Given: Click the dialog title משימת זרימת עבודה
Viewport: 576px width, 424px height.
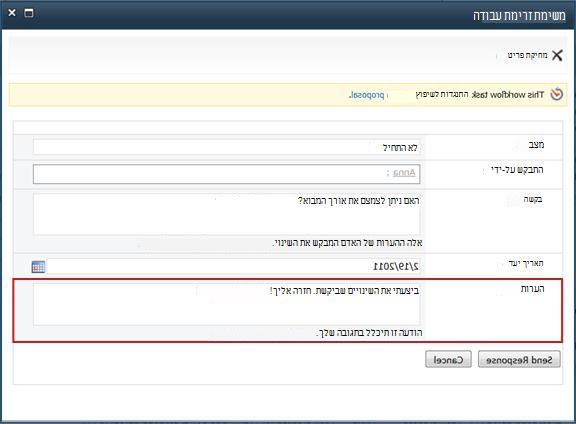Looking at the screenshot, I should (519, 15).
